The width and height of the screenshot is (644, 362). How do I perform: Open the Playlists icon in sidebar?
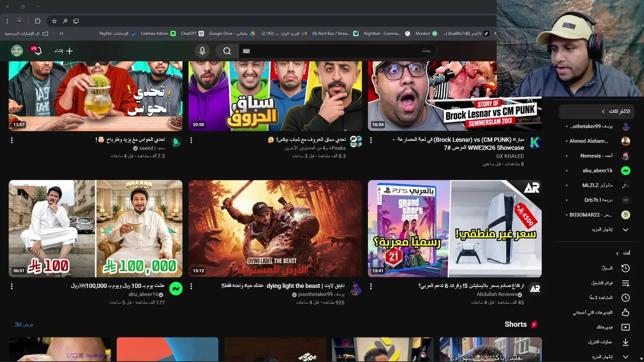pos(625,283)
